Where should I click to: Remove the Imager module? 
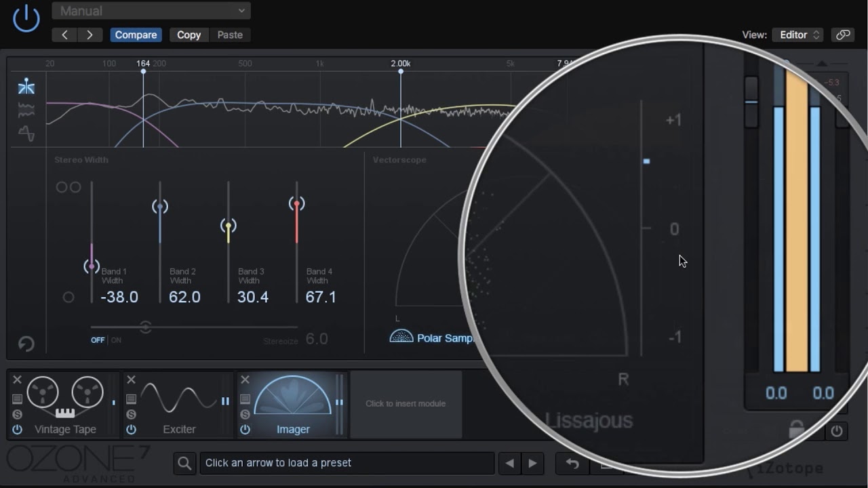[245, 380]
